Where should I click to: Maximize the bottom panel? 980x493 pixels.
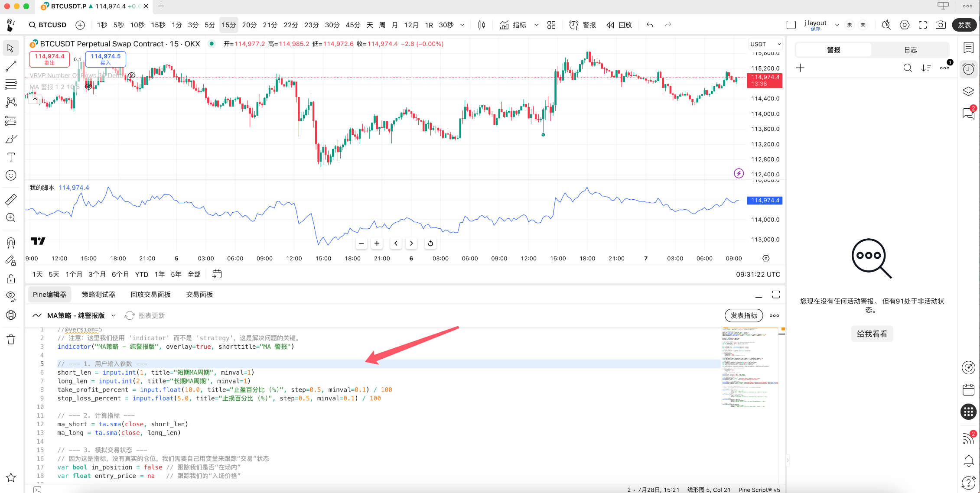click(776, 295)
